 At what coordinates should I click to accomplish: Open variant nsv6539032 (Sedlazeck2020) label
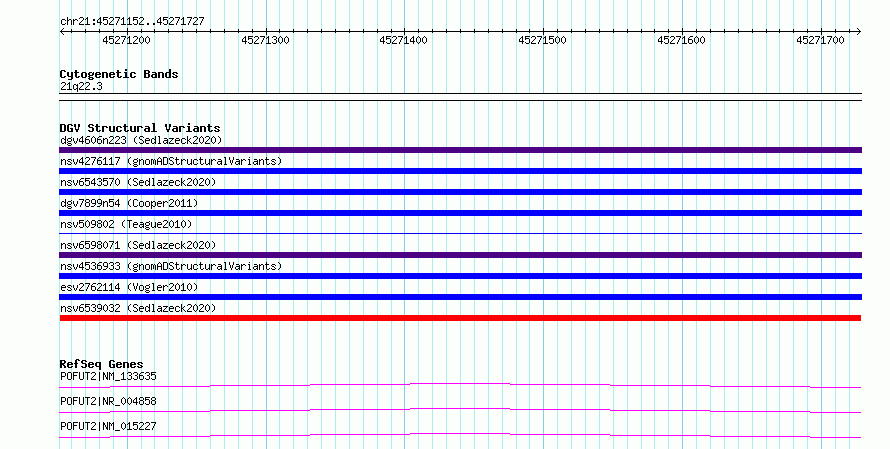tap(138, 308)
